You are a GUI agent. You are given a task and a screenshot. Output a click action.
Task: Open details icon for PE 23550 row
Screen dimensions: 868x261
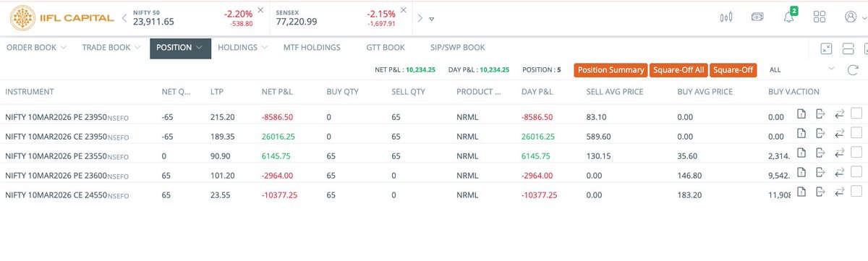click(801, 152)
